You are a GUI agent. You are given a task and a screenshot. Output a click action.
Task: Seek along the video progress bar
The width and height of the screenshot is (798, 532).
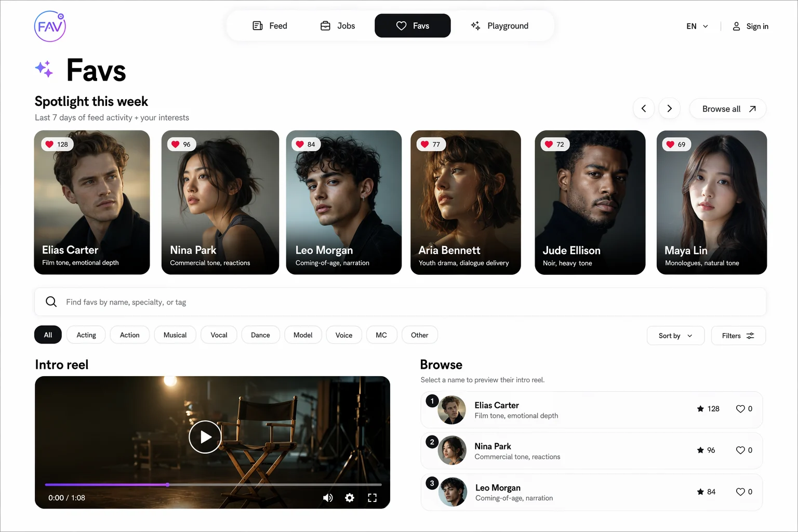213,485
